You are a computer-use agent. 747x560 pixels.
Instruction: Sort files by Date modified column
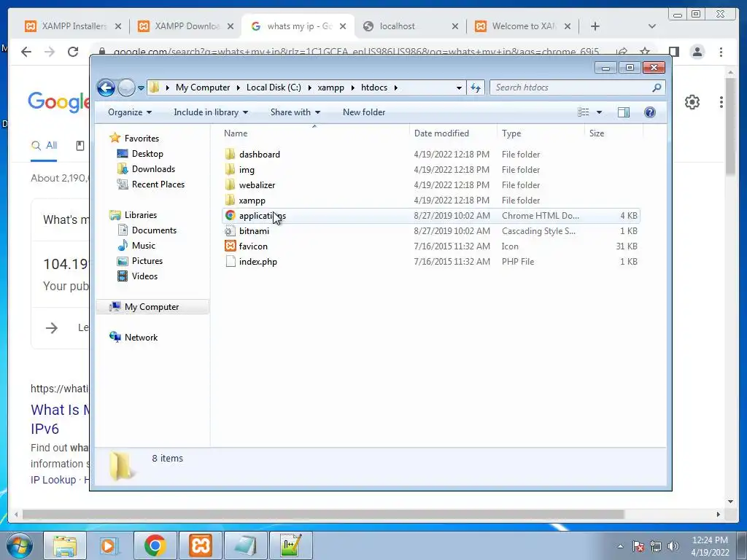tap(453, 133)
